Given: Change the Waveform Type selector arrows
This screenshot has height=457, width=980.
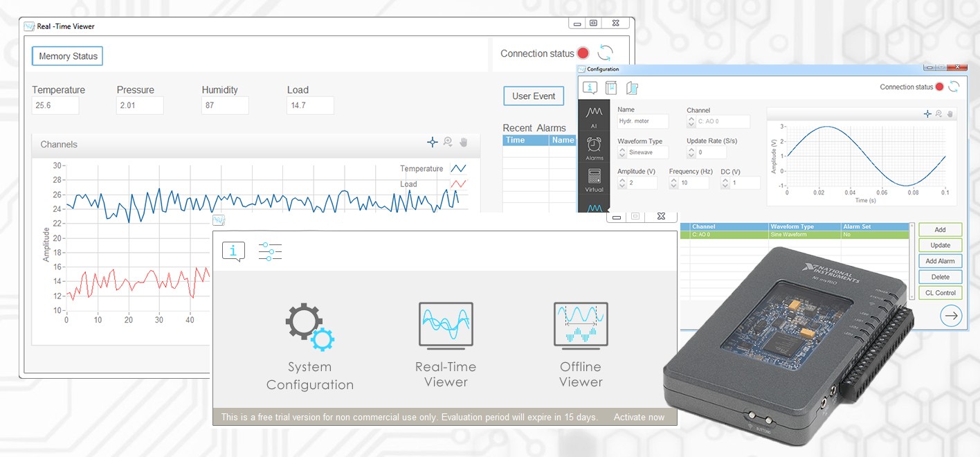Looking at the screenshot, I should tap(622, 152).
